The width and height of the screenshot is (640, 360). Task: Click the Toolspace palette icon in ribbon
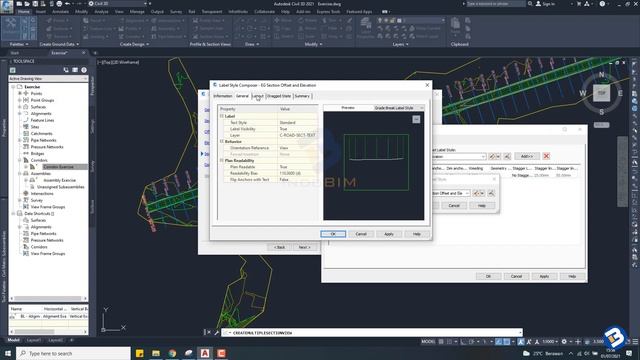[x=11, y=27]
